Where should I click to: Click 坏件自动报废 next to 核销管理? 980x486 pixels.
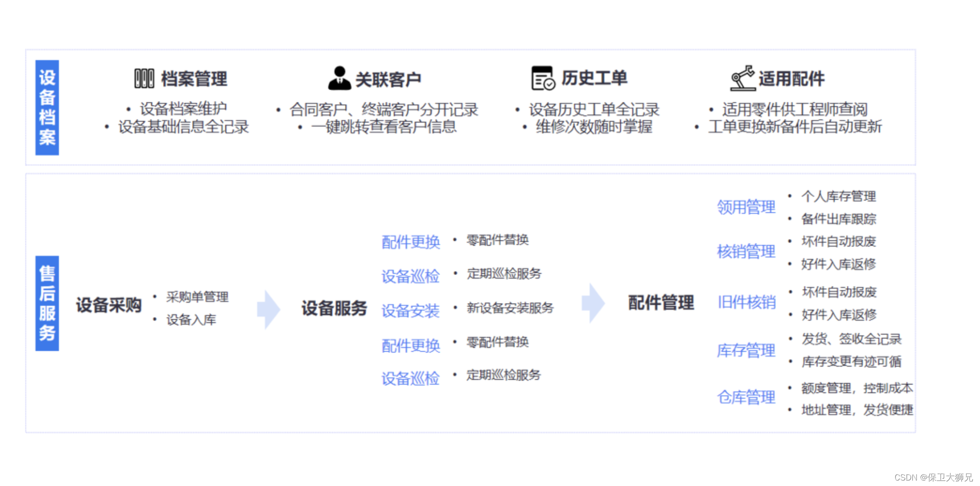tap(839, 241)
